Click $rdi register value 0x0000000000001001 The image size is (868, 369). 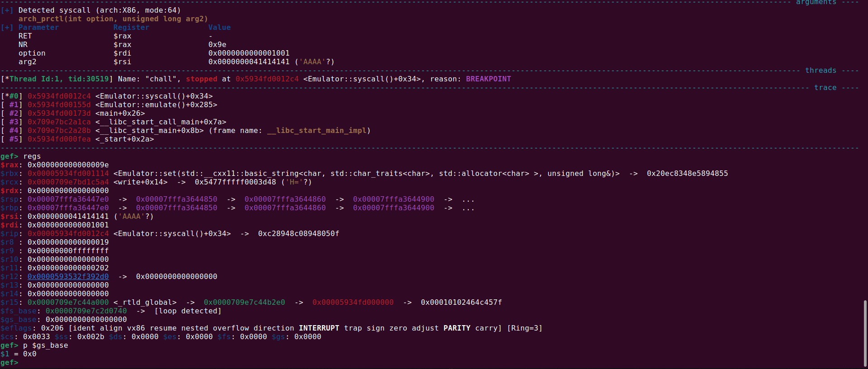coord(68,225)
